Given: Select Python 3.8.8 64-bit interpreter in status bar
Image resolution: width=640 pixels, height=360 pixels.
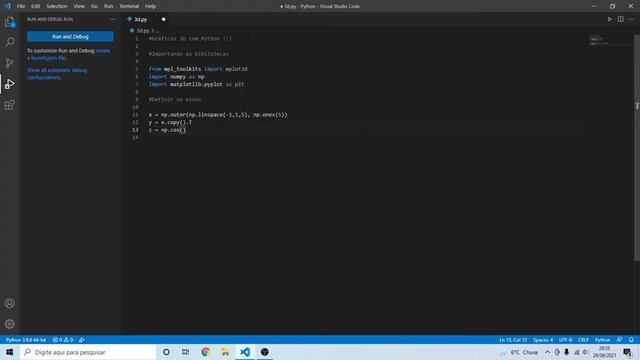Looking at the screenshot, I should coord(26,340).
